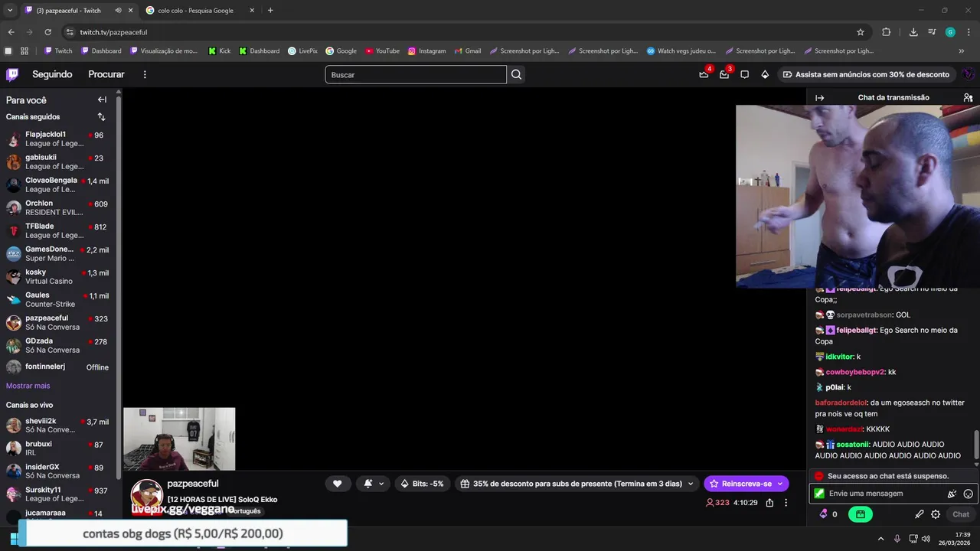
Task: Mute the Twitch tab audio icon
Action: (118, 11)
